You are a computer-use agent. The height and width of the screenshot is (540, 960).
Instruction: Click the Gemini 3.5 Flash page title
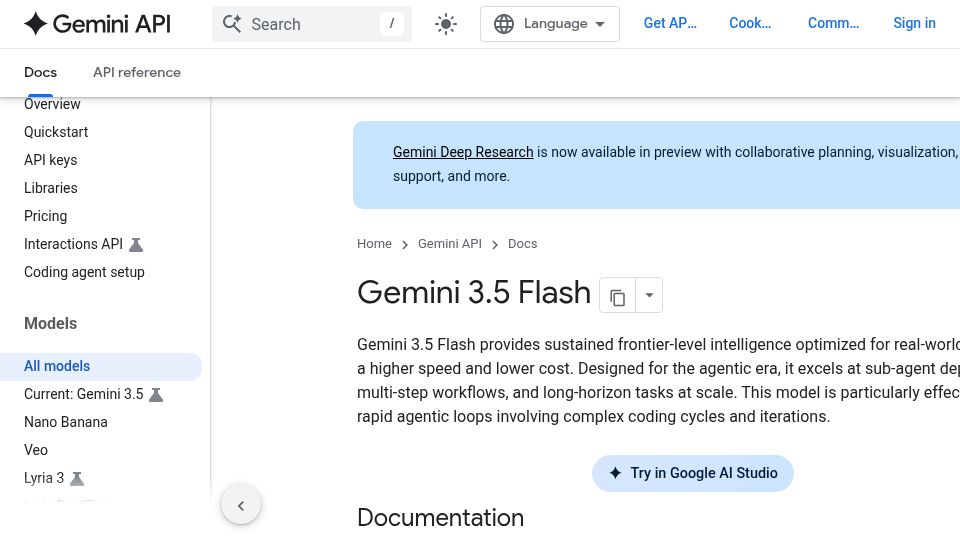474,292
